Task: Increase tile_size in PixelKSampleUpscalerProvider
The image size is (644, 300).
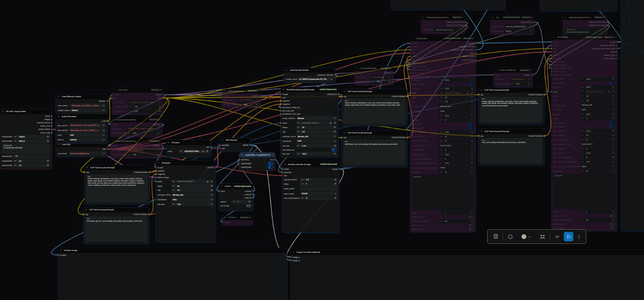Action: point(335,154)
